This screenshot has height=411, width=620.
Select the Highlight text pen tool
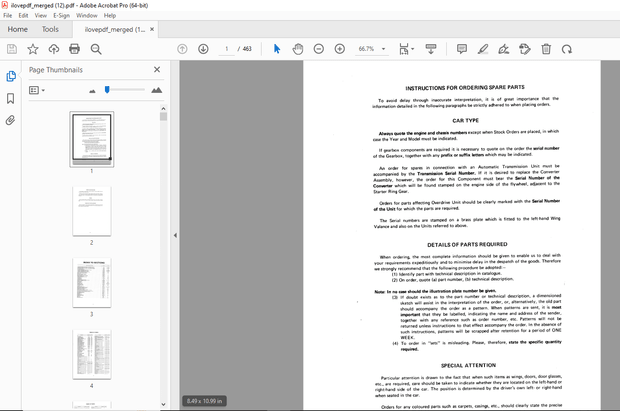pos(483,49)
